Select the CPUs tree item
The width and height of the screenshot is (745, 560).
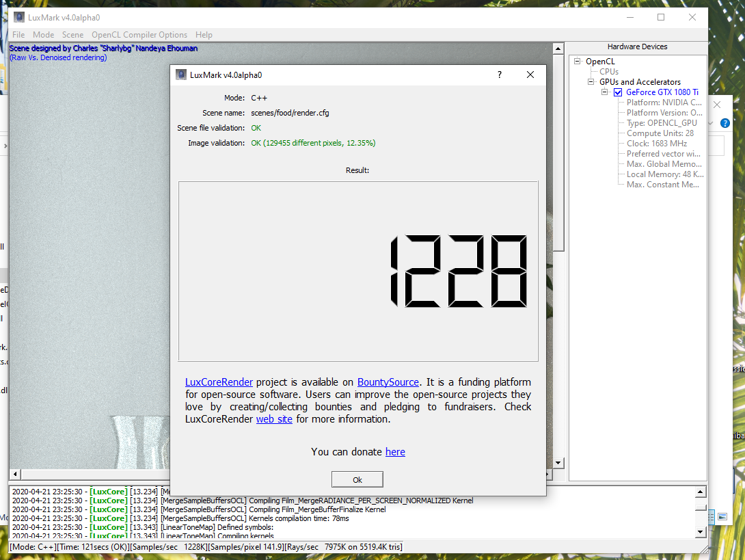click(x=608, y=72)
